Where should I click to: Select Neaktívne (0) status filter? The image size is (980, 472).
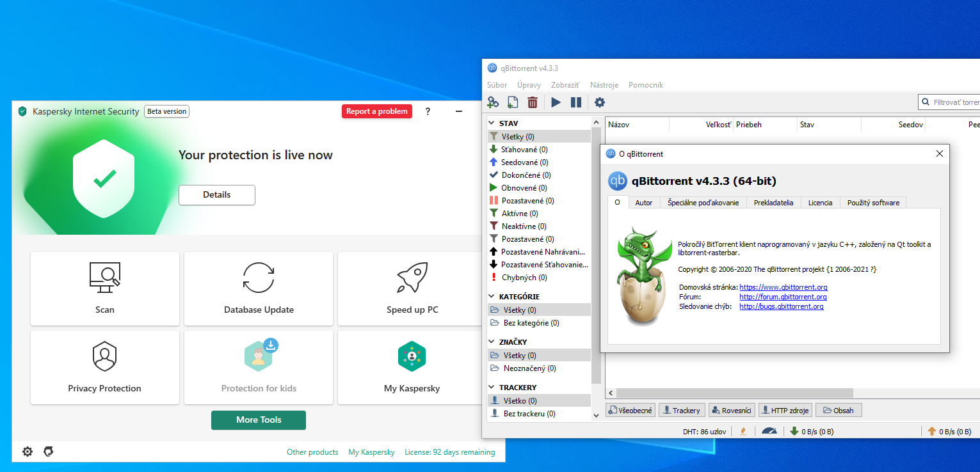coord(539,226)
